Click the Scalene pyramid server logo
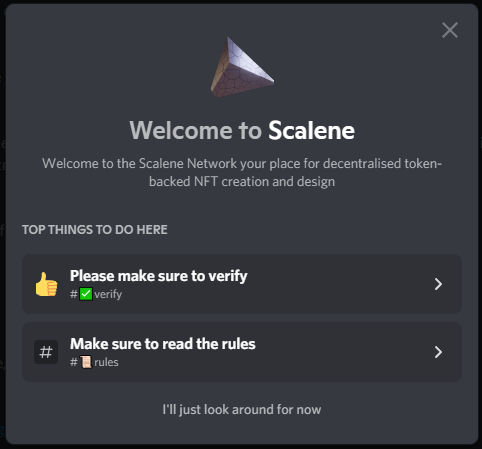The image size is (482, 449). (x=242, y=67)
